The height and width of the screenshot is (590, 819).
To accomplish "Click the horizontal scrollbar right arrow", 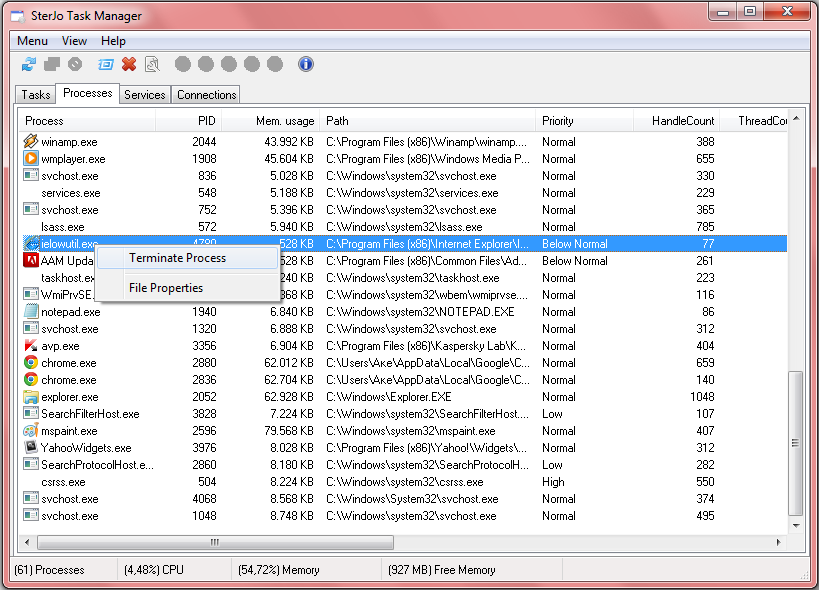I will click(x=778, y=542).
